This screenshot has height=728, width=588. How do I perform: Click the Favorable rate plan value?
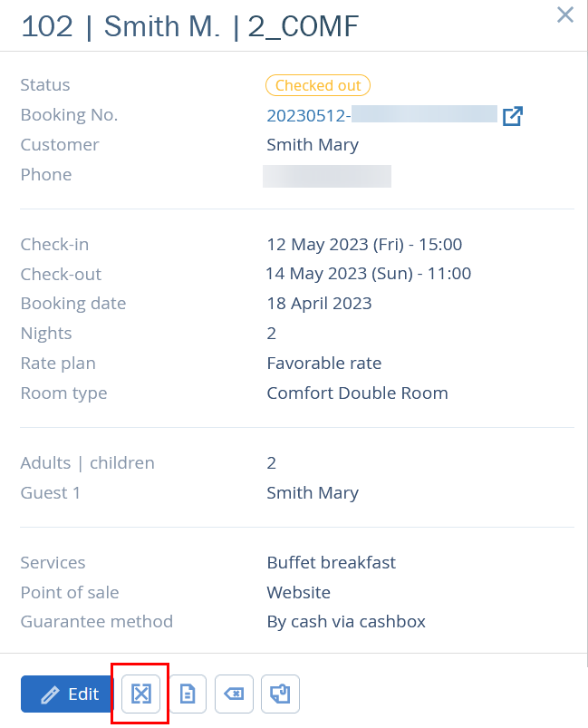pos(324,363)
